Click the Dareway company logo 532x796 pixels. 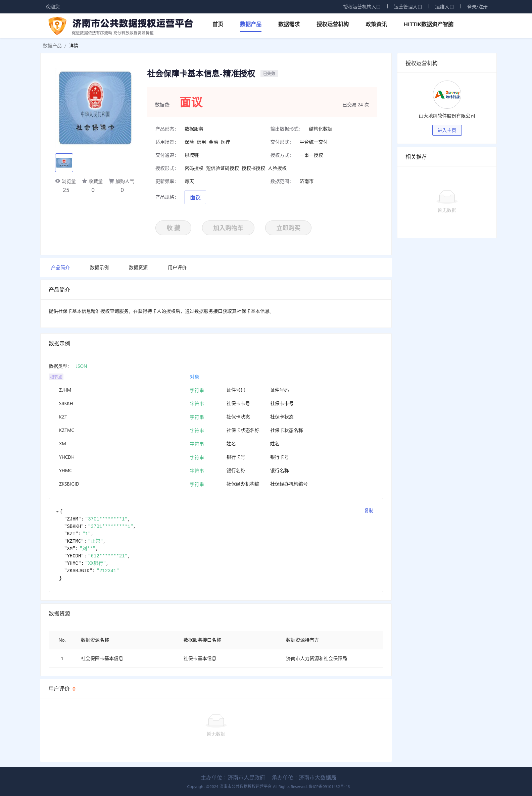447,95
